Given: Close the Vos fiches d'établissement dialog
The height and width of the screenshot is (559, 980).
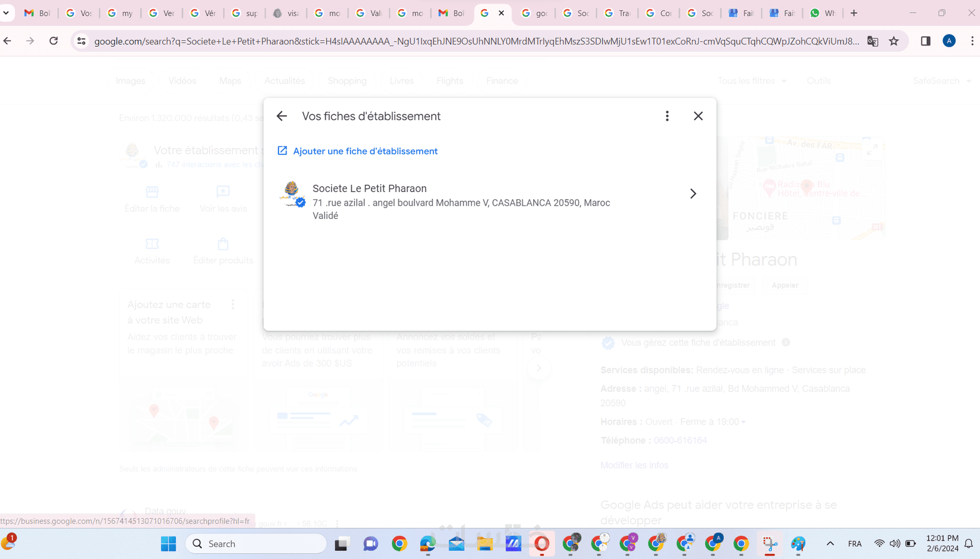Looking at the screenshot, I should [698, 116].
